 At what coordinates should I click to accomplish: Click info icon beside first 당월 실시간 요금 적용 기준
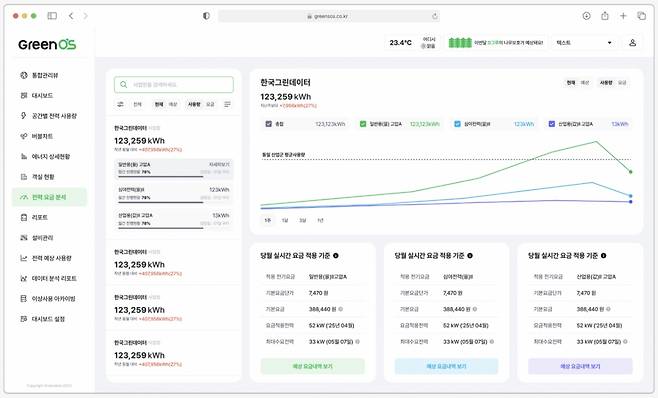coord(336,255)
